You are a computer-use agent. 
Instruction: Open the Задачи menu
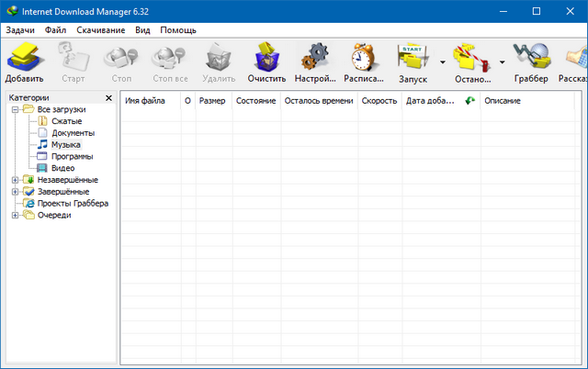[x=19, y=30]
